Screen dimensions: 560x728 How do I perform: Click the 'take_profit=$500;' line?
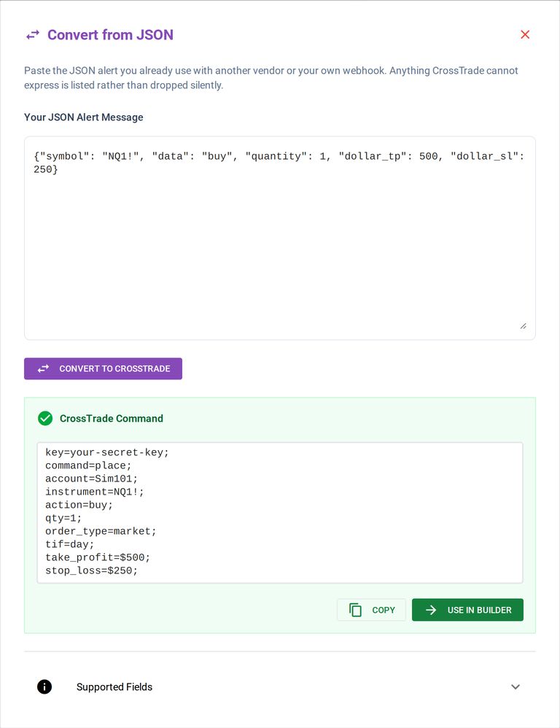pyautogui.click(x=98, y=557)
